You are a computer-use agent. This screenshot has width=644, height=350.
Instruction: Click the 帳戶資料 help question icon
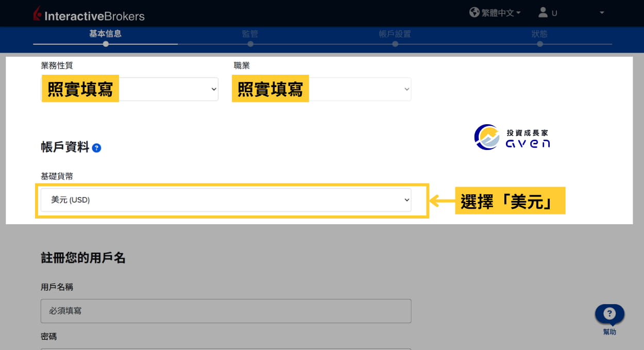point(96,148)
